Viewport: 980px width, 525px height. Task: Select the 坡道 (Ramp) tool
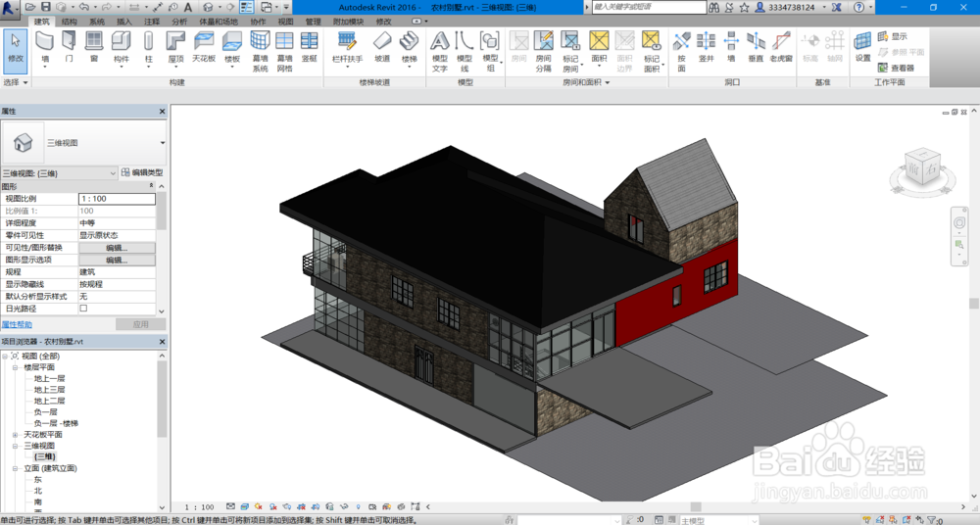tap(382, 47)
